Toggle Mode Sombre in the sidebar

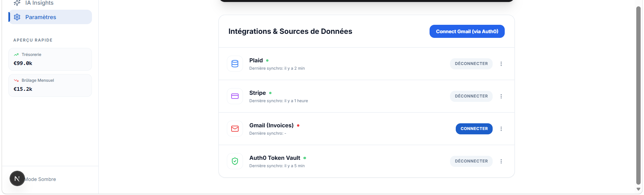point(40,179)
